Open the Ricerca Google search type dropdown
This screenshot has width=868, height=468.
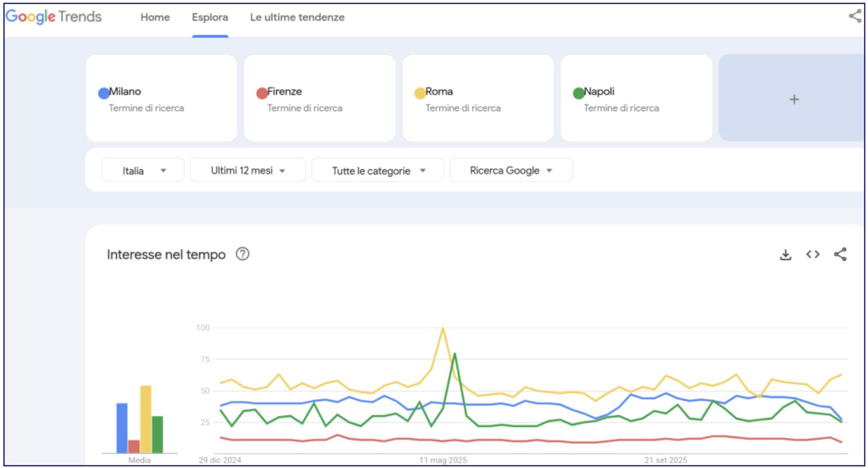pyautogui.click(x=511, y=170)
